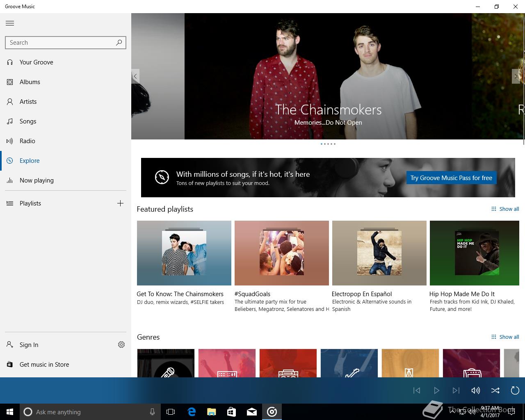Select the yellow genre tile
The height and width of the screenshot is (420, 525).
(410, 363)
